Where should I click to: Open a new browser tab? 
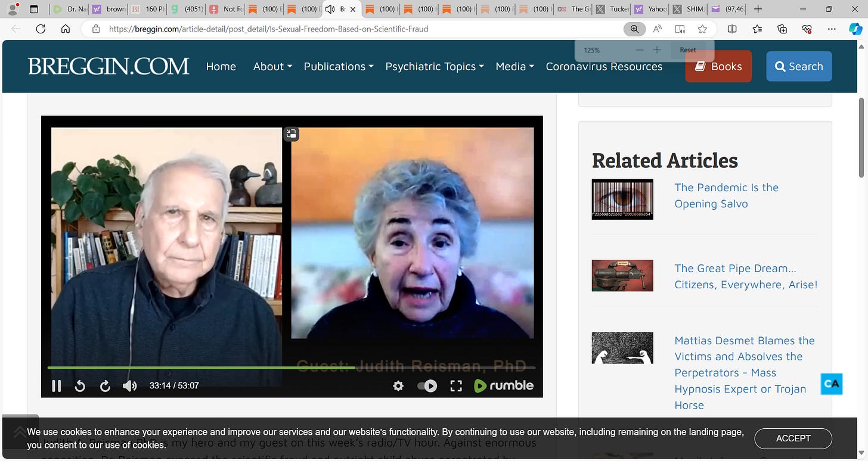coord(758,9)
